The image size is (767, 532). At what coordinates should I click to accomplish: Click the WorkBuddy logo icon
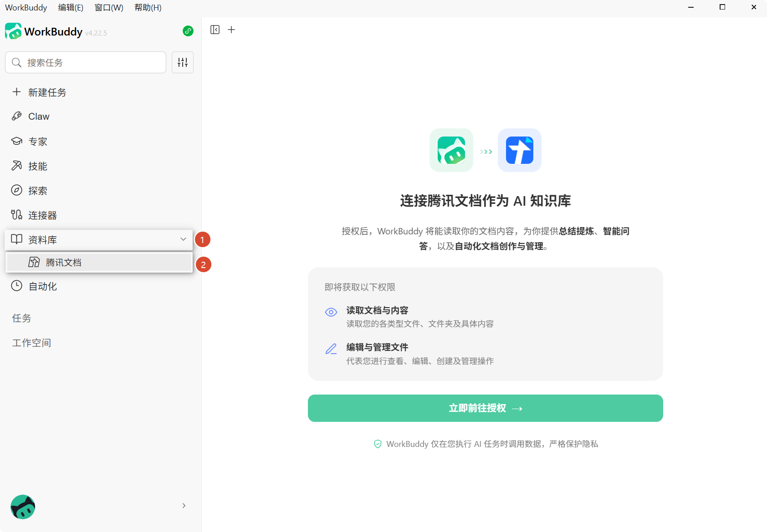pos(13,31)
